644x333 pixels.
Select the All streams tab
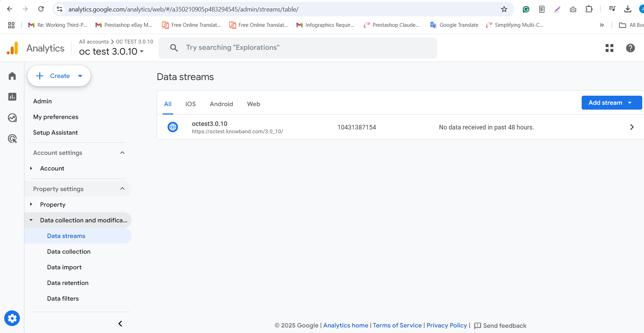tap(168, 104)
